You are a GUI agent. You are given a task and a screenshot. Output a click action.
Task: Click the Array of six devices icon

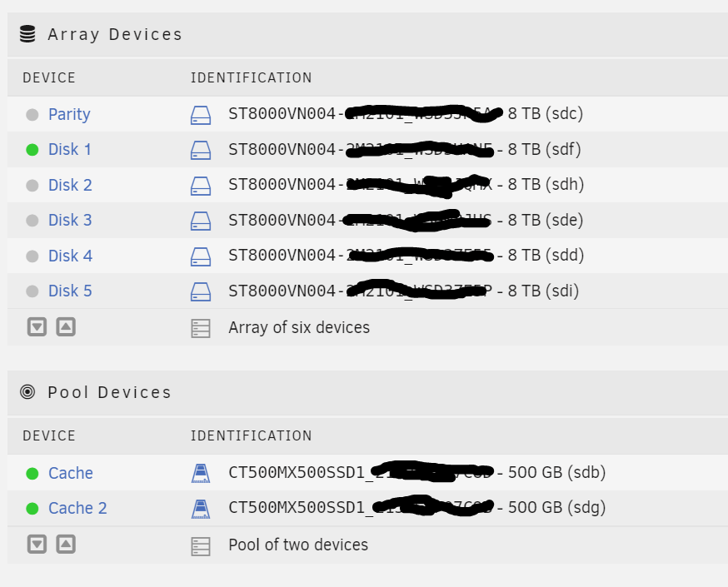coord(201,328)
